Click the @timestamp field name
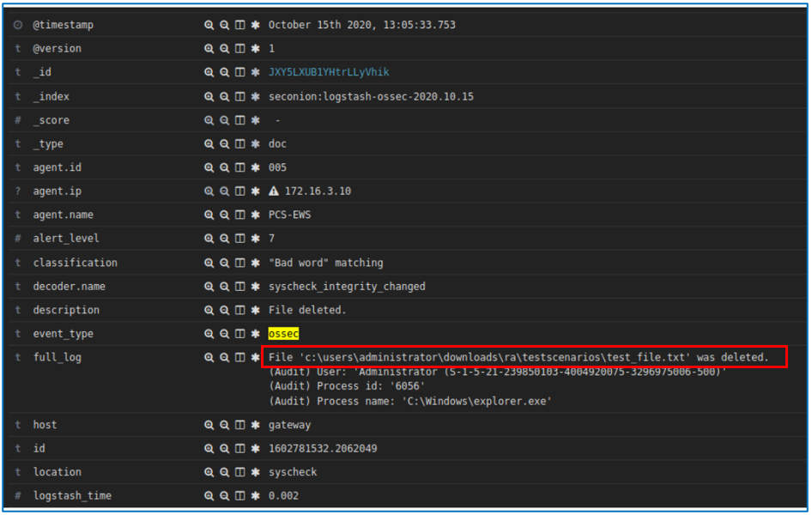812x515 pixels. 64,25
